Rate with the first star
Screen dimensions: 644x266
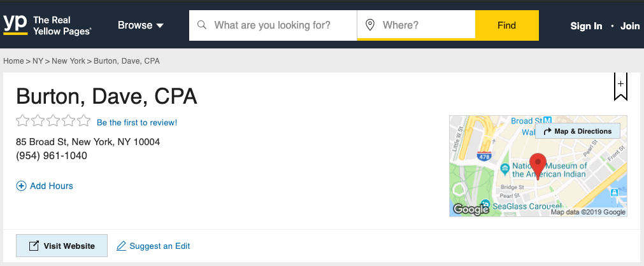(x=22, y=121)
